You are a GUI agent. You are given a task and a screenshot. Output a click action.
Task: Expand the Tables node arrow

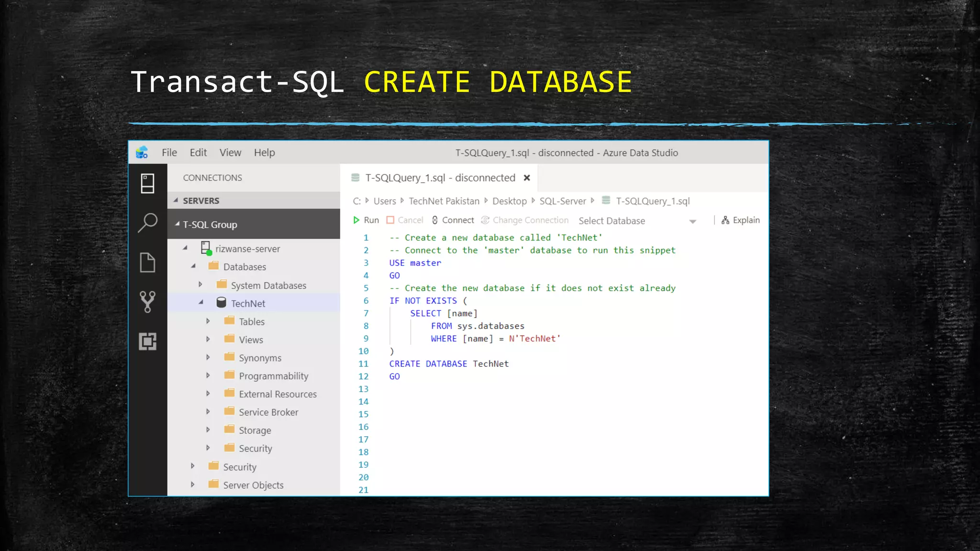[x=208, y=321]
